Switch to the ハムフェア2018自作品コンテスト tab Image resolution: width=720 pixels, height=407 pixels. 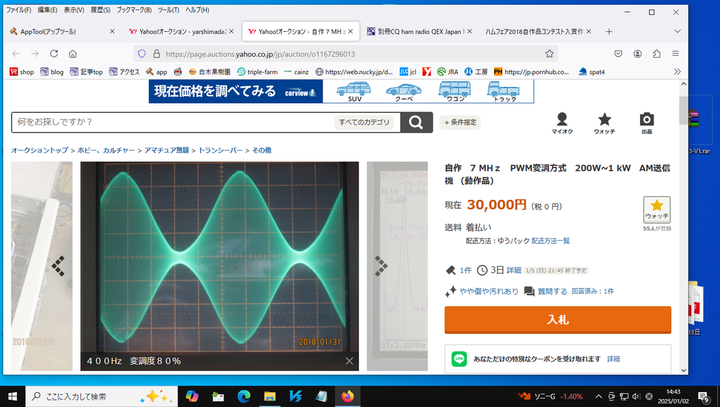(539, 31)
